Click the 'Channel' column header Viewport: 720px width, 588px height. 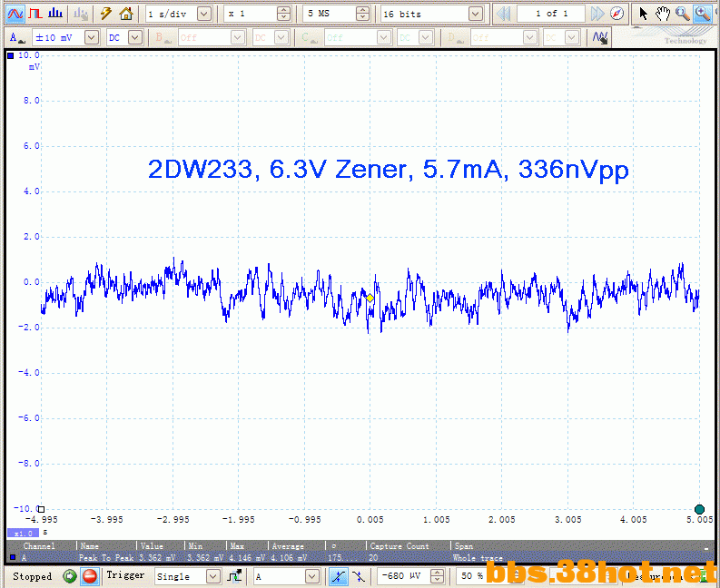pyautogui.click(x=39, y=545)
